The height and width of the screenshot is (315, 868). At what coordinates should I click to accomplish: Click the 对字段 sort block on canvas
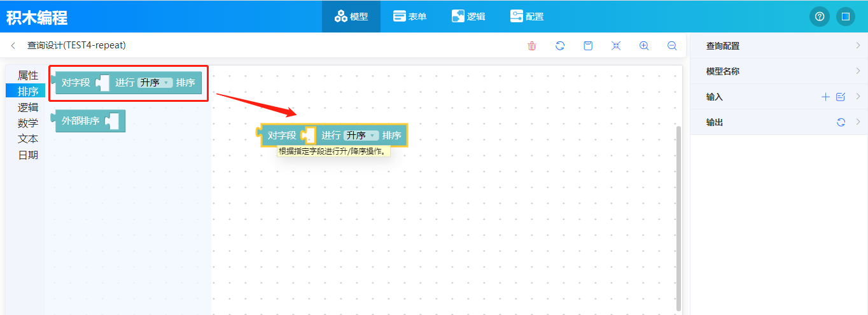click(332, 136)
